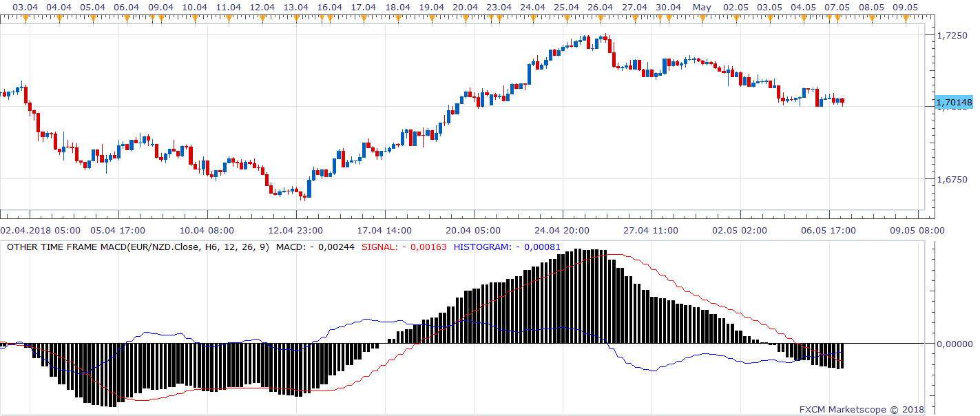This screenshot has height=416, width=980.
Task: Click the 06.05 17:00 bottom time label
Action: point(829,231)
